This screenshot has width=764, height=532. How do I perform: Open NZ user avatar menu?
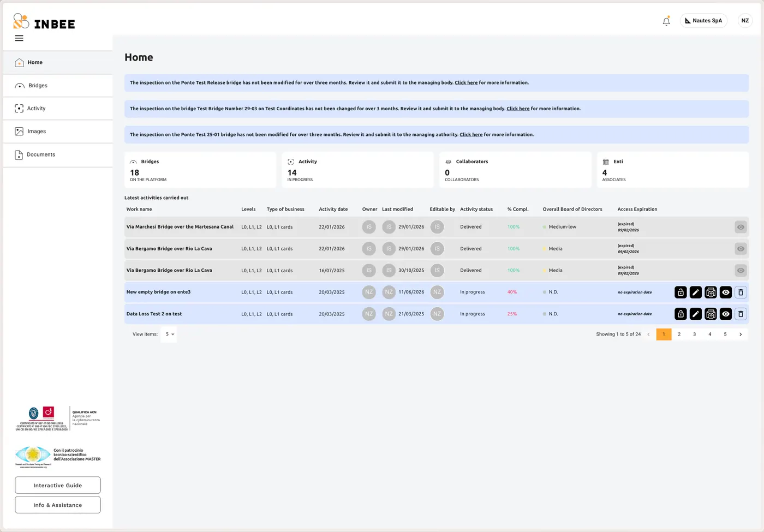pos(745,21)
